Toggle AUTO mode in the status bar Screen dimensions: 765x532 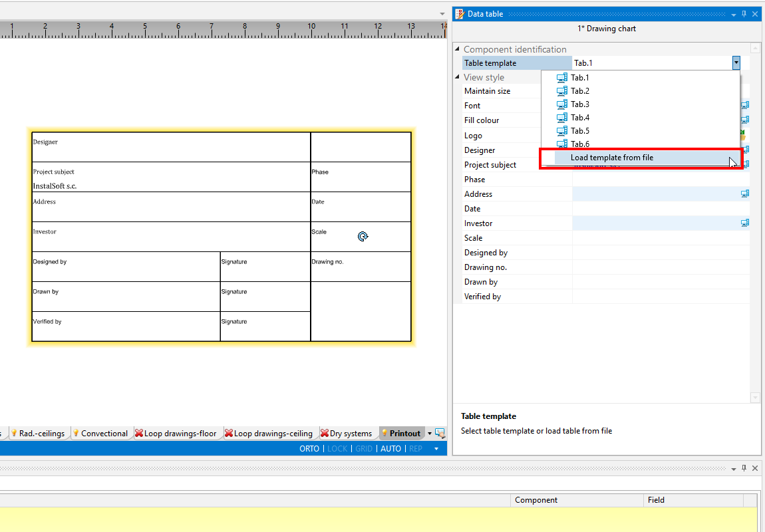click(x=390, y=449)
